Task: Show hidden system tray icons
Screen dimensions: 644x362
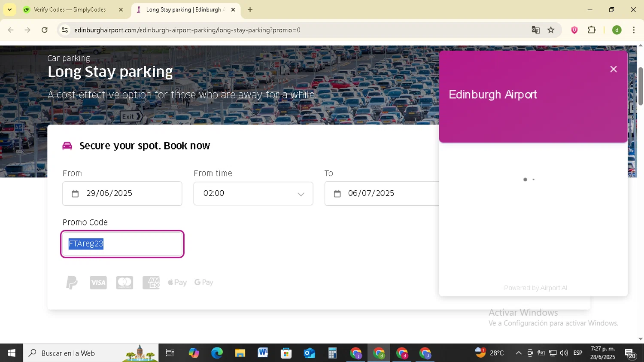Action: pyautogui.click(x=519, y=353)
